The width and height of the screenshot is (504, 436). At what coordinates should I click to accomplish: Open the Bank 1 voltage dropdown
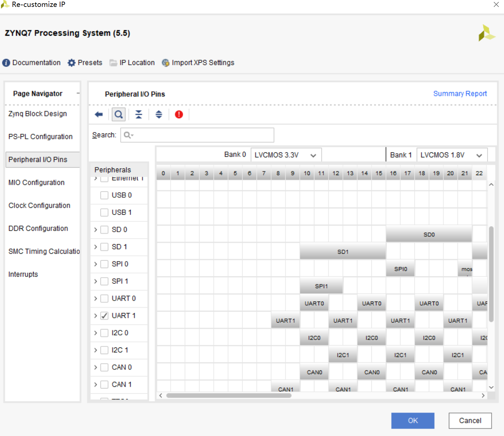[x=452, y=155]
